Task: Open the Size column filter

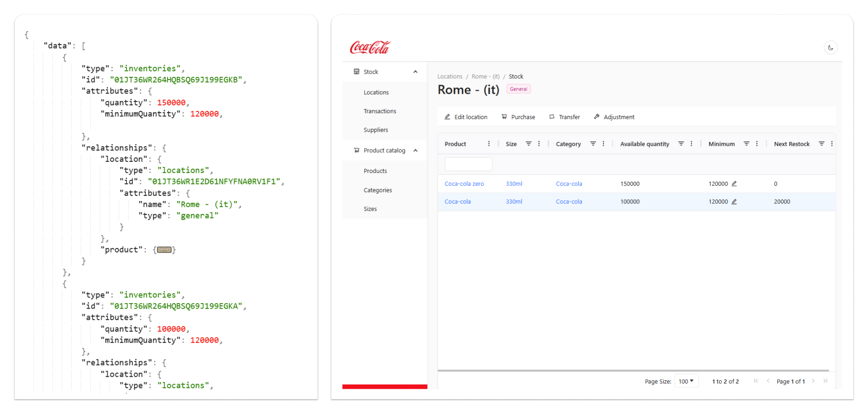Action: tap(528, 144)
